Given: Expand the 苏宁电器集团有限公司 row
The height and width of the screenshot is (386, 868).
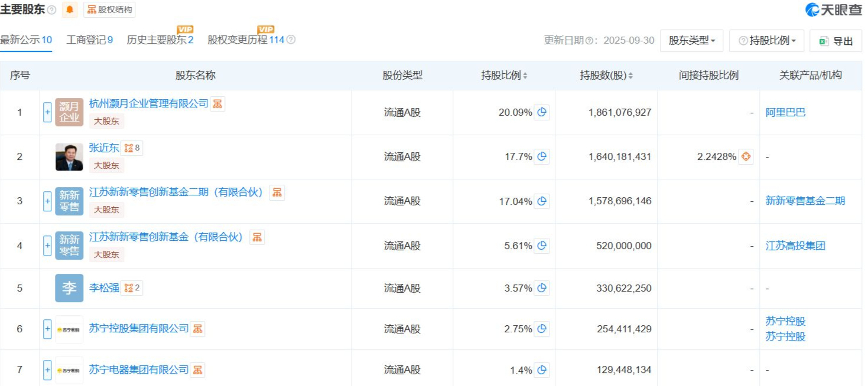Looking at the screenshot, I should point(47,370).
